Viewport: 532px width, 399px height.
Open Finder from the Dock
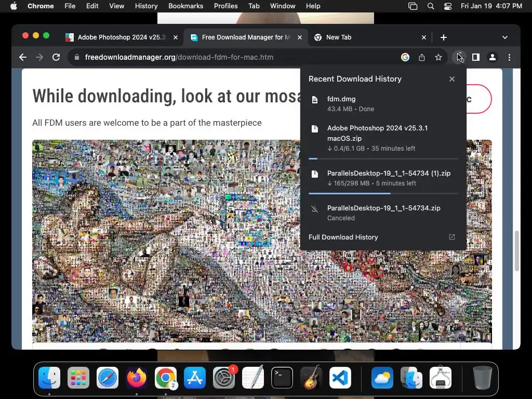(49, 378)
